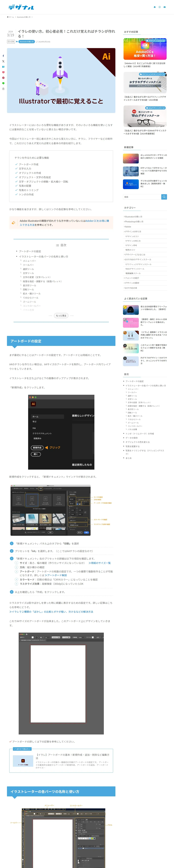
Task: Jump to メニューバー in main 目次
Action: pyautogui.click(x=29, y=261)
